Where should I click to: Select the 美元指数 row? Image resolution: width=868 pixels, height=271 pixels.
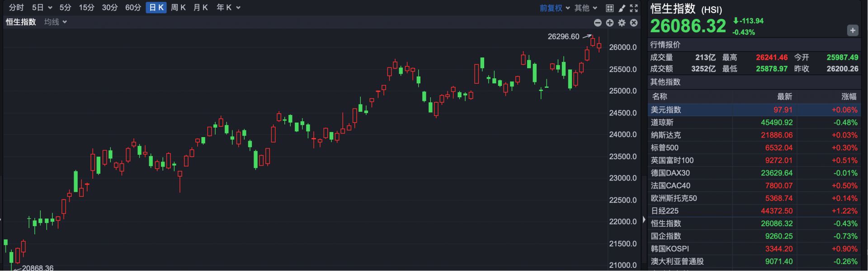click(754, 109)
